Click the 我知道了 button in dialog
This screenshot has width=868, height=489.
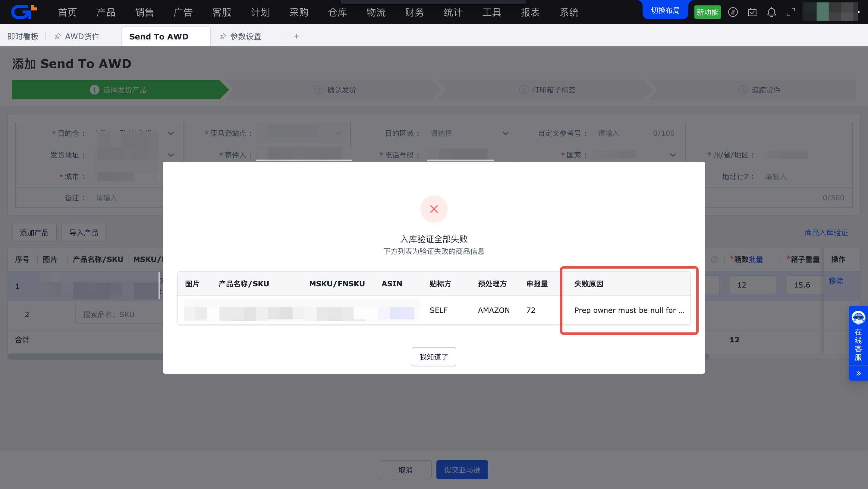tap(434, 357)
